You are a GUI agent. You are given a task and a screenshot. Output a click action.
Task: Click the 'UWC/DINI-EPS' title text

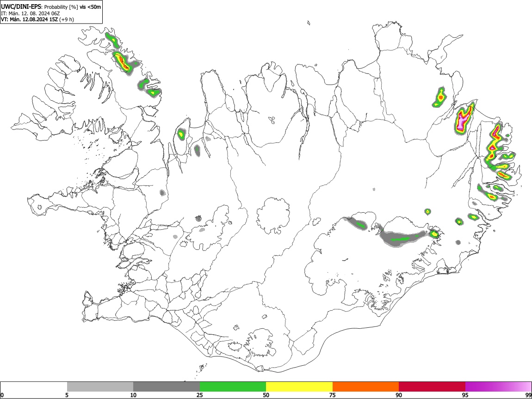21,7
